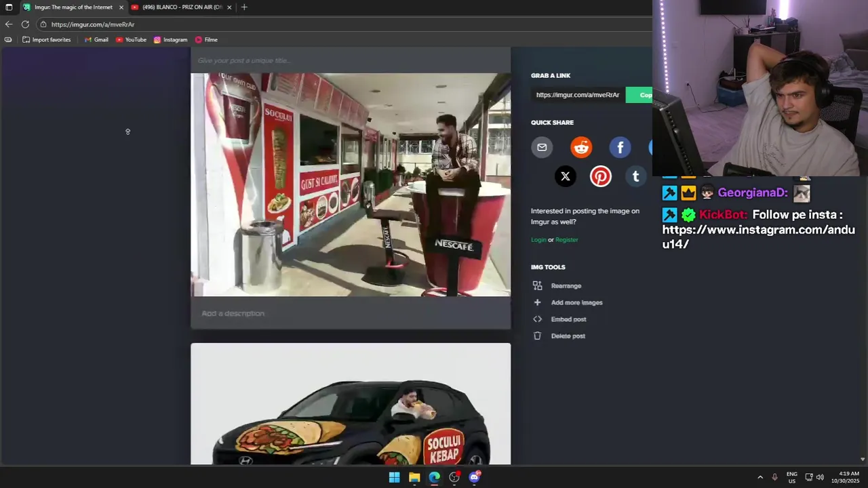The height and width of the screenshot is (488, 868).
Task: Click the page scrollbar down arrow
Action: [863, 459]
